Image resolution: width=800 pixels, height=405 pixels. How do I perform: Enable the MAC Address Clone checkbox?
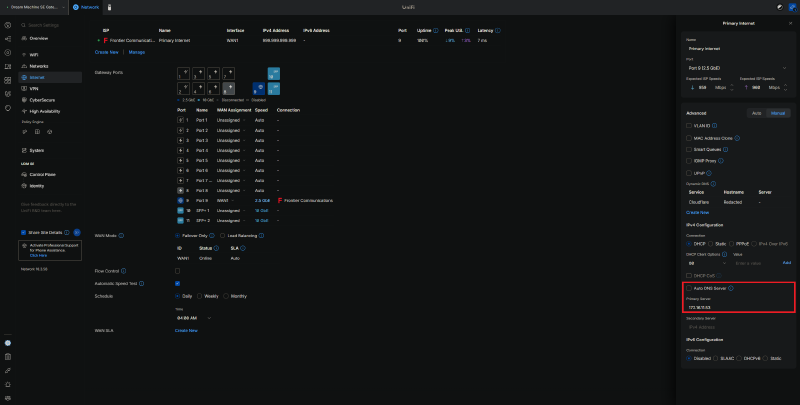pos(689,138)
